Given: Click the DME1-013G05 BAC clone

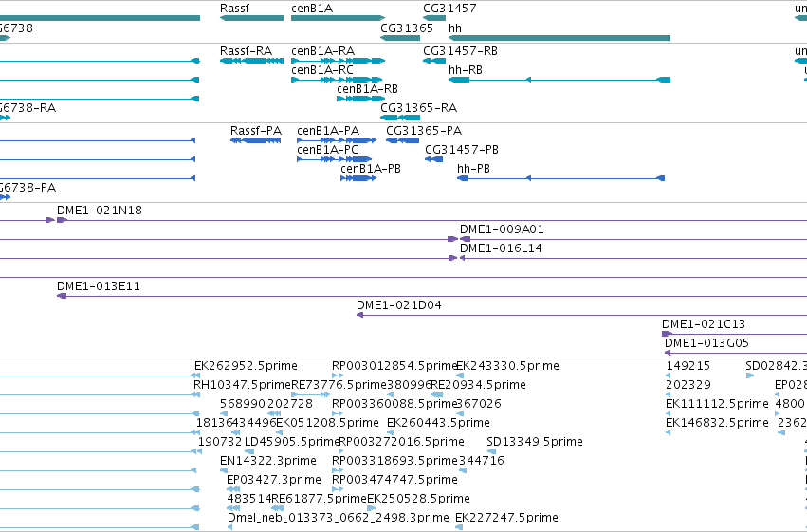Looking at the screenshot, I should click(x=736, y=354).
